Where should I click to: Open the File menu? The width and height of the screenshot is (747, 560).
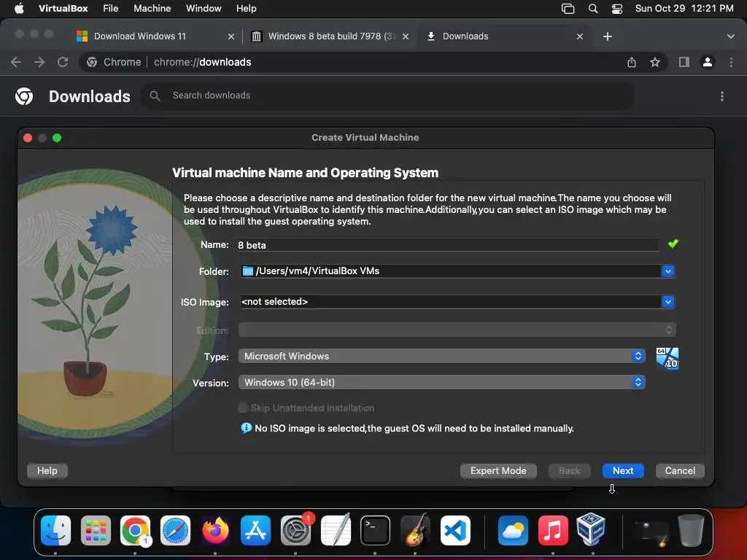(x=111, y=8)
